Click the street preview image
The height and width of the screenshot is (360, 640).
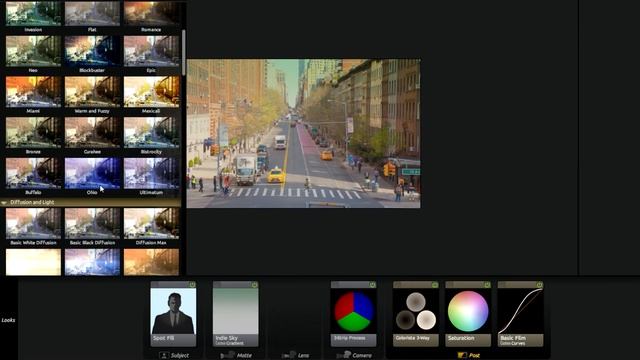coord(304,133)
